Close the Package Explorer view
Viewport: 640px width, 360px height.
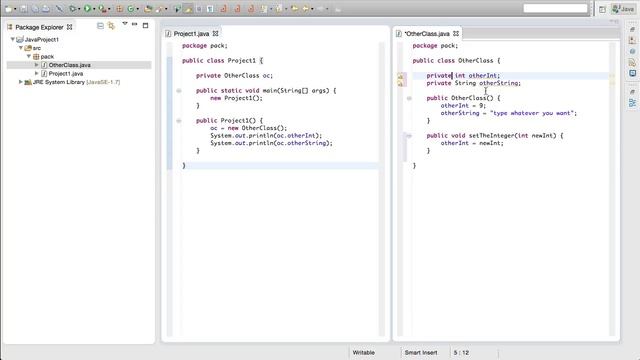pyautogui.click(x=70, y=27)
